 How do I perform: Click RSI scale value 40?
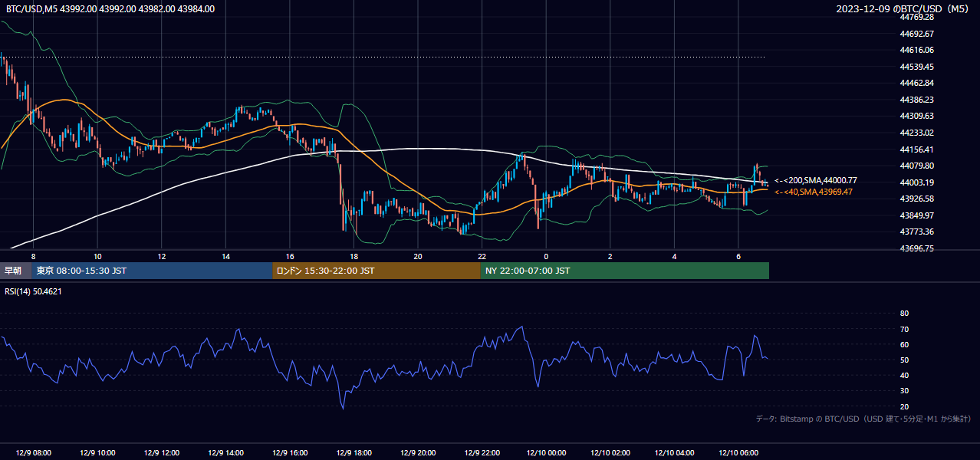pyautogui.click(x=904, y=375)
